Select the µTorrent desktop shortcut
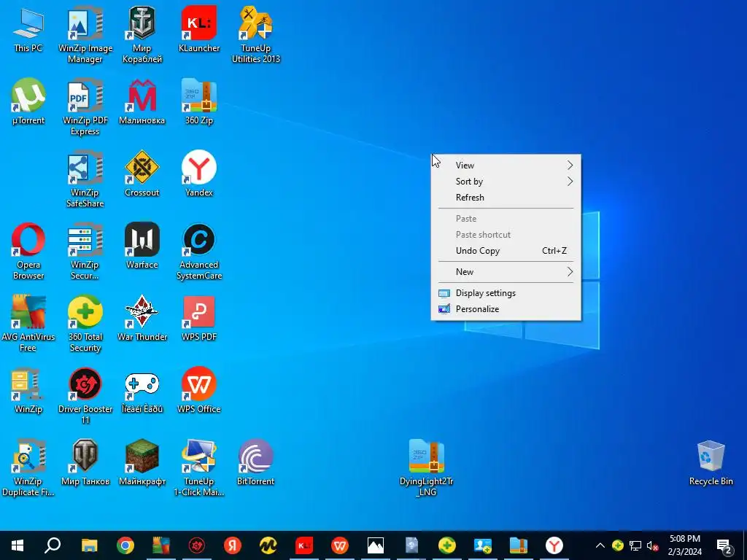 [28, 101]
